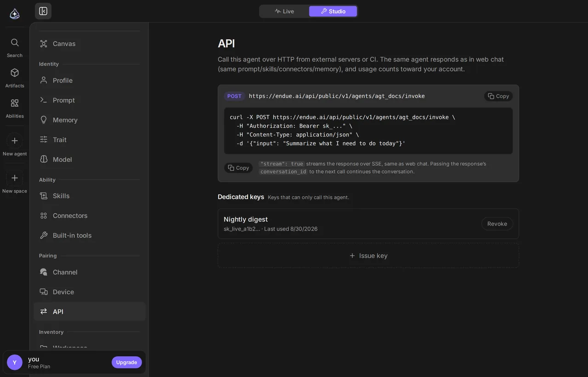Click the Dedicated keys heading
The width and height of the screenshot is (588, 377).
[241, 197]
